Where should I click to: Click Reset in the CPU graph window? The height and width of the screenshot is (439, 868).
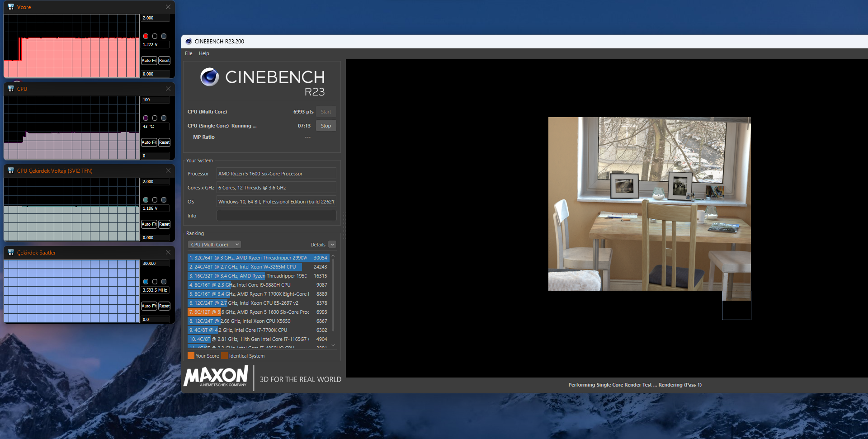164,142
